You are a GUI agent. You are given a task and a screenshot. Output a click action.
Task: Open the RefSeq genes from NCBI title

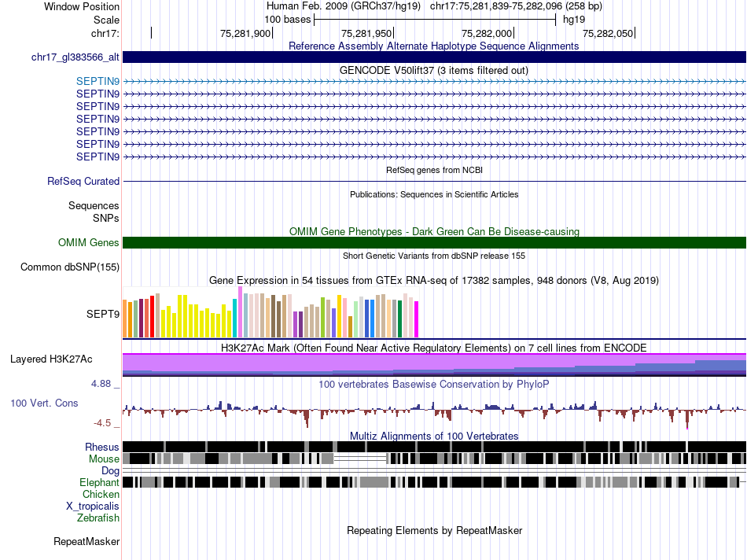[434, 170]
